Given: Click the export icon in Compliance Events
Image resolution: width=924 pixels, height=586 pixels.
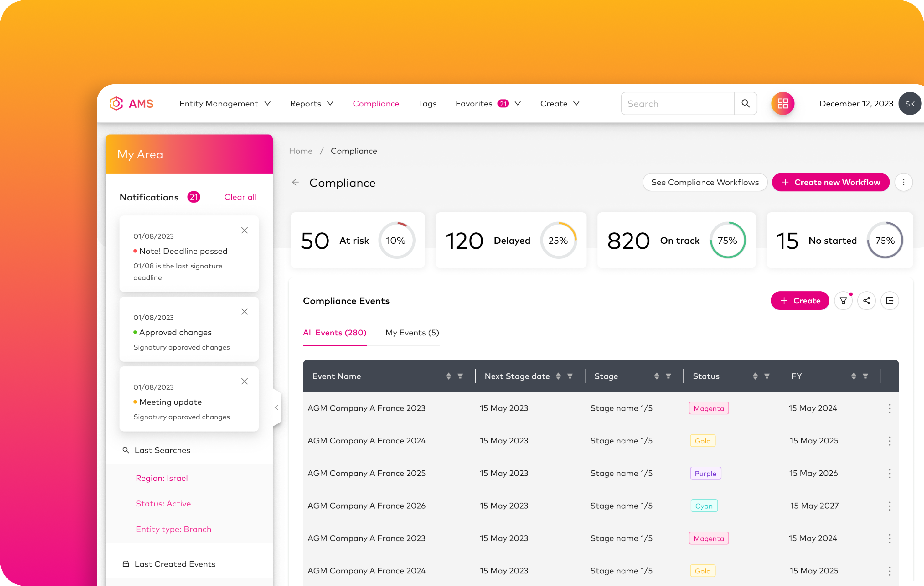Looking at the screenshot, I should (890, 301).
